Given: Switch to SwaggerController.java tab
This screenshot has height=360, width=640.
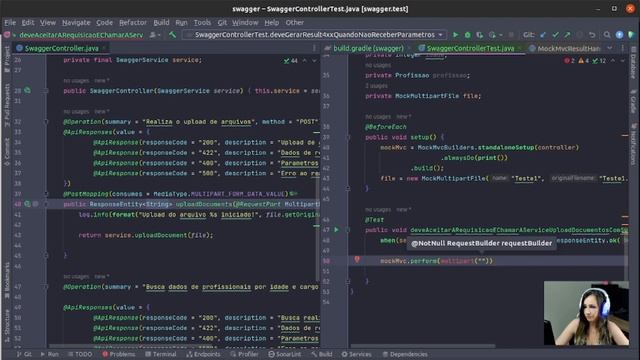Looking at the screenshot, I should pos(61,48).
